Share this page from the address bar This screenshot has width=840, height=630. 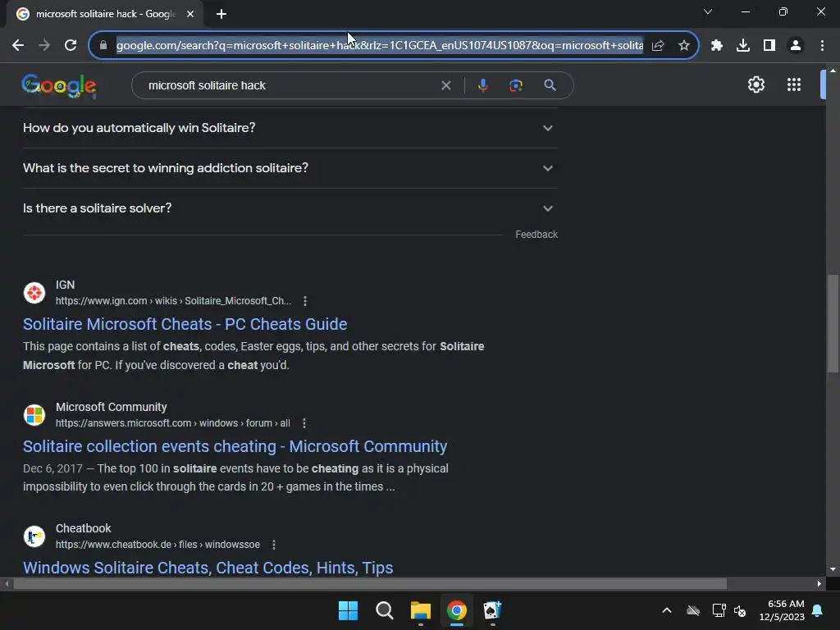coord(658,46)
